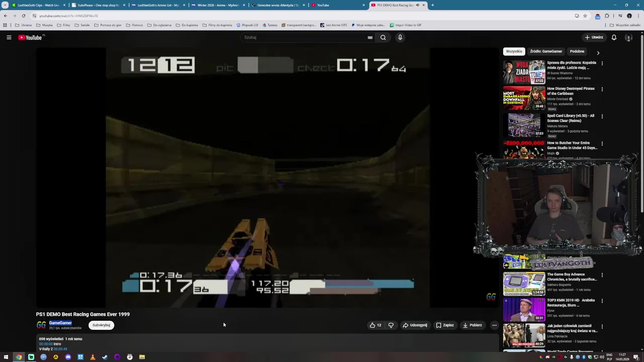Open Pomoce do gier bookmarks folder
The height and width of the screenshot is (362, 644).
coord(108,25)
